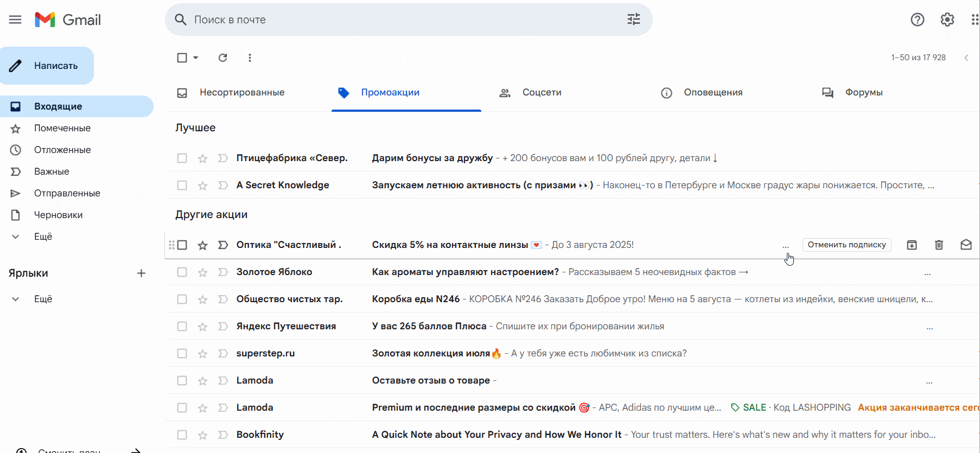Open the Оповещения tab

click(713, 93)
